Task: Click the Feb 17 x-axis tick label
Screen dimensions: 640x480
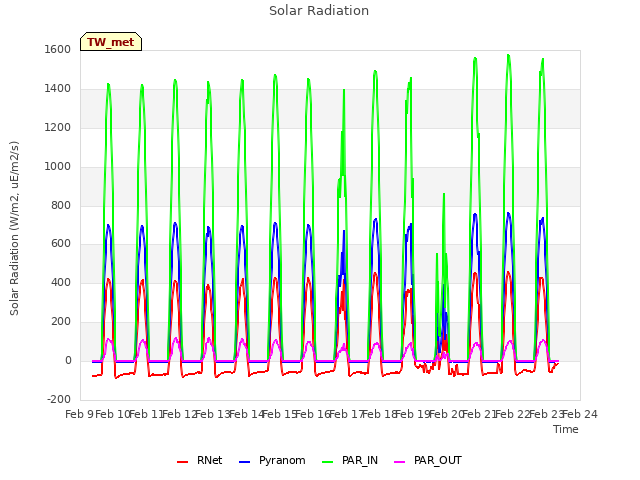Action: [346, 415]
